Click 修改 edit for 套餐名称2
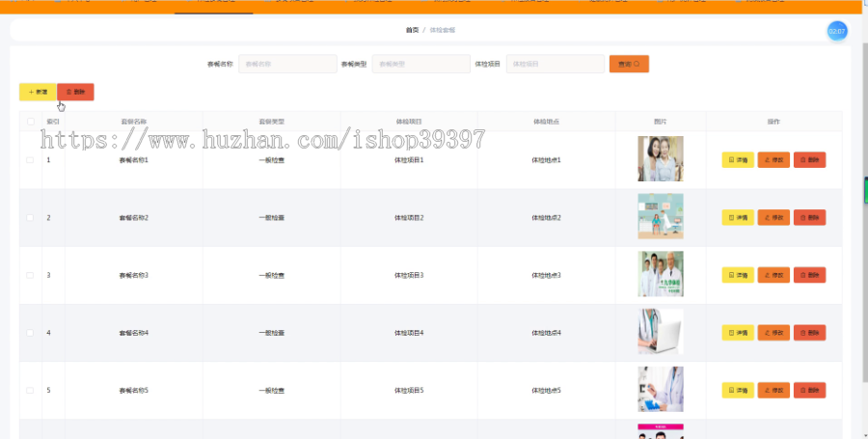Screen dimensions: 868x439 (x=773, y=217)
